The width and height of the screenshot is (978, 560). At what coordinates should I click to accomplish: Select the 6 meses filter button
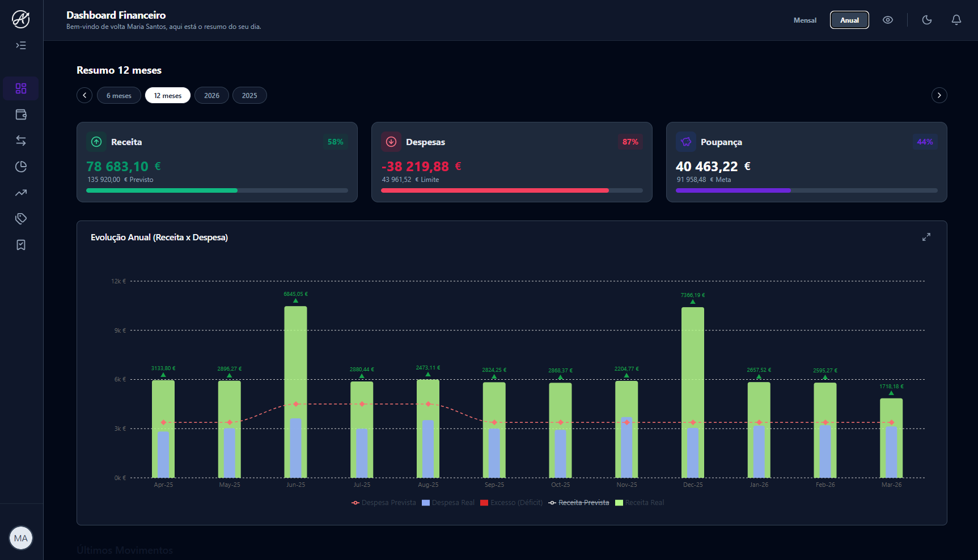tap(118, 95)
